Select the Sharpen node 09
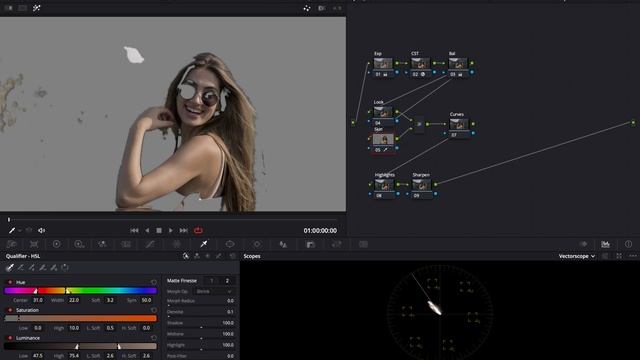This screenshot has height=360, width=640. pos(422,188)
